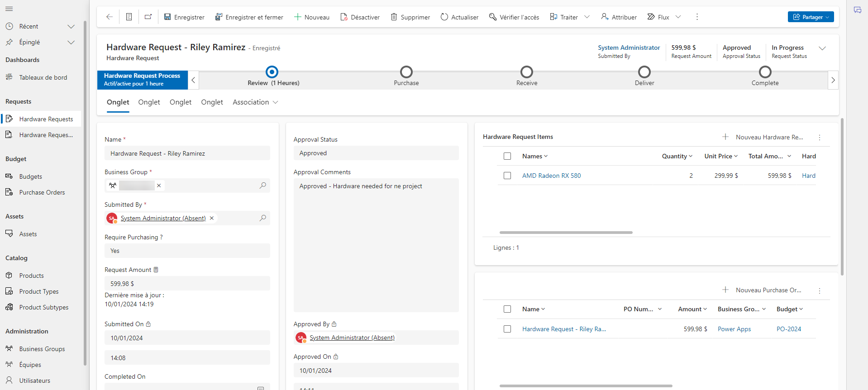The height and width of the screenshot is (390, 868).
Task: Sort by Unit Price column header
Action: click(x=721, y=156)
